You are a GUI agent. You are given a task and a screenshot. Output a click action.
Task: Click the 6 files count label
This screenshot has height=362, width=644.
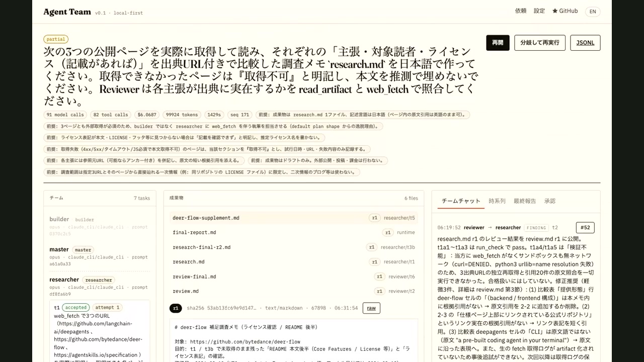coord(411,198)
